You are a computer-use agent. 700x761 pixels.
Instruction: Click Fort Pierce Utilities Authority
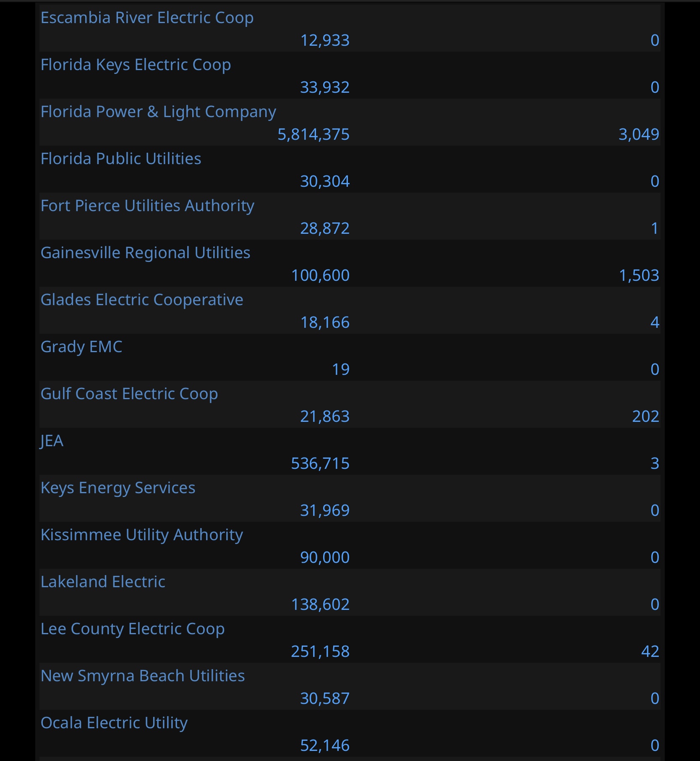pos(147,206)
